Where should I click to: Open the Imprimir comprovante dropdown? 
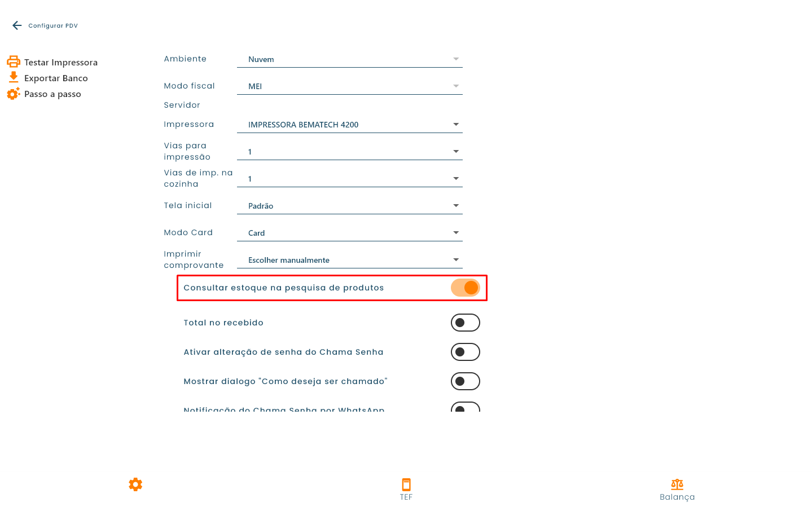pyautogui.click(x=350, y=260)
